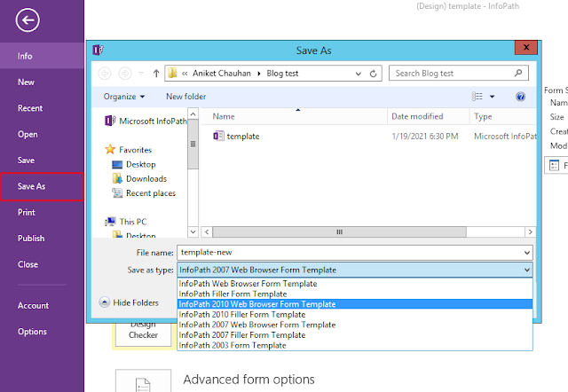Screen dimensions: 568x392
Task: Expand the address bar history dropdown
Action: coord(359,74)
